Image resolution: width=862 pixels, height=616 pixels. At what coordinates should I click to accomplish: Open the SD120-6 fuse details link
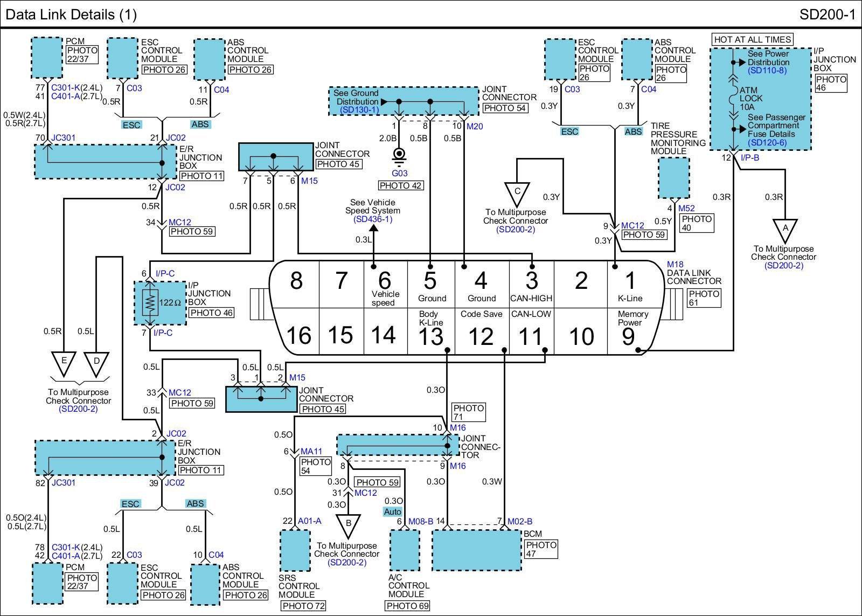tap(767, 142)
